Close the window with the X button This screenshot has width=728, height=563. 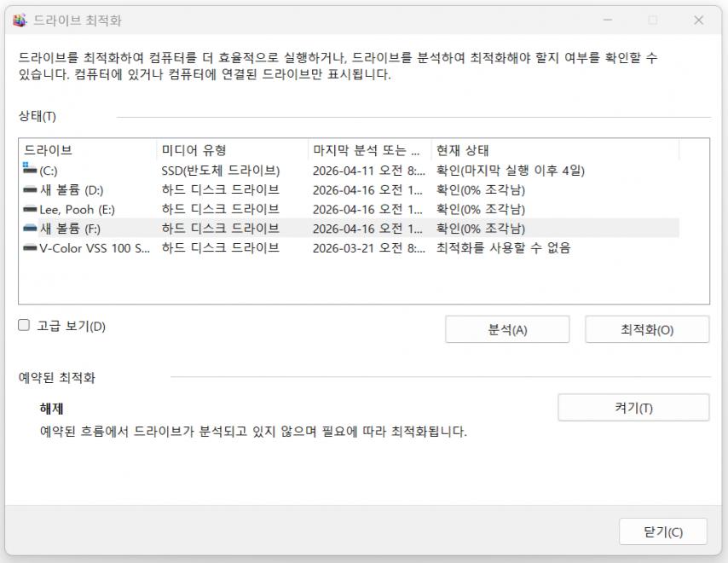(698, 20)
